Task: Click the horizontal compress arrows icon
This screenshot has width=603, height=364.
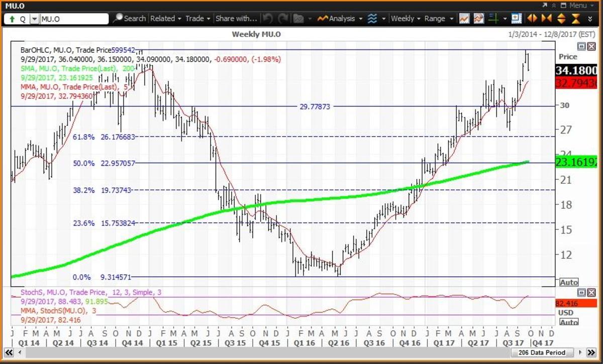Action: point(547,19)
